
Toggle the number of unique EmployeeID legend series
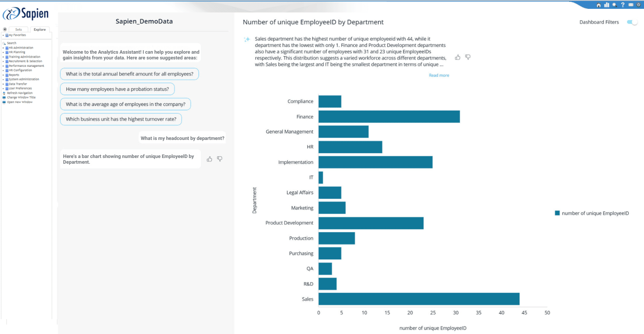pos(592,213)
